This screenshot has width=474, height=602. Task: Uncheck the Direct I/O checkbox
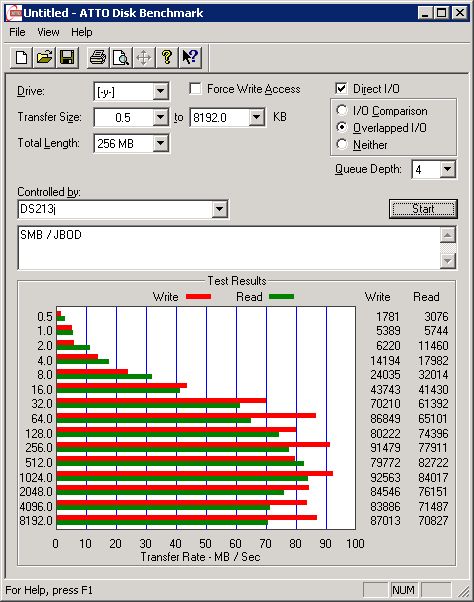pos(341,89)
